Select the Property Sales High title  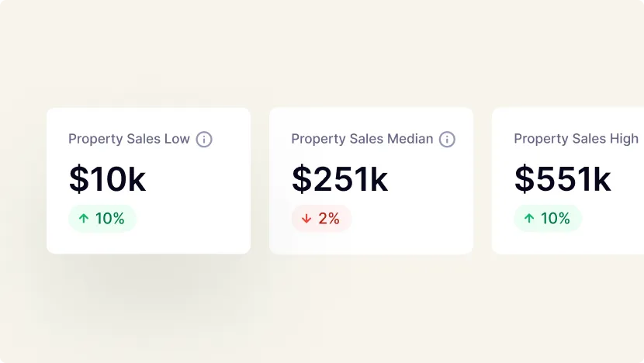[x=576, y=139]
